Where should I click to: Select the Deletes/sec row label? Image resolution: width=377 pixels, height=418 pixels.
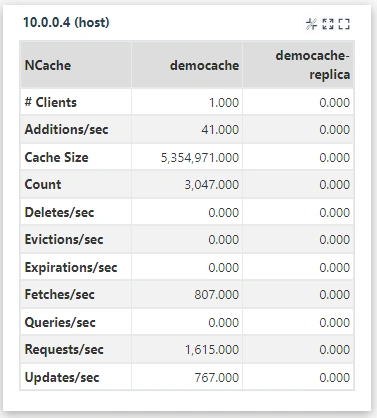(x=59, y=212)
